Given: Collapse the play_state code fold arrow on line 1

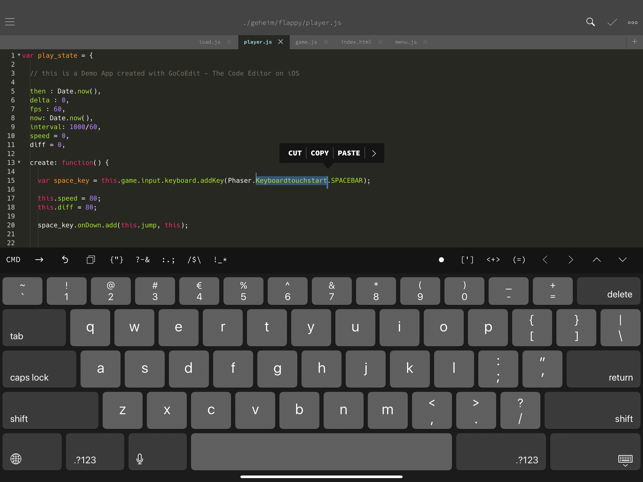Looking at the screenshot, I should 19,56.
